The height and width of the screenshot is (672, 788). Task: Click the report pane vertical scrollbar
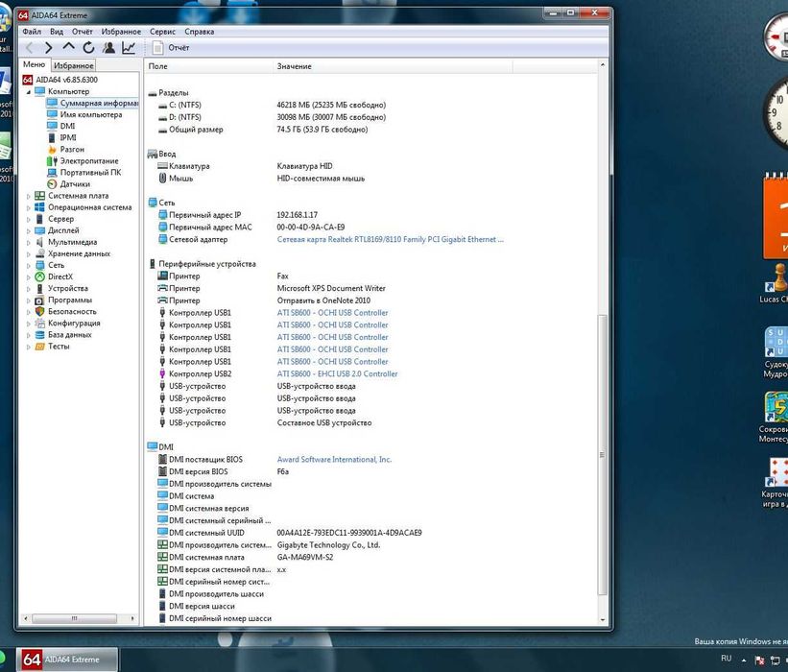point(602,454)
